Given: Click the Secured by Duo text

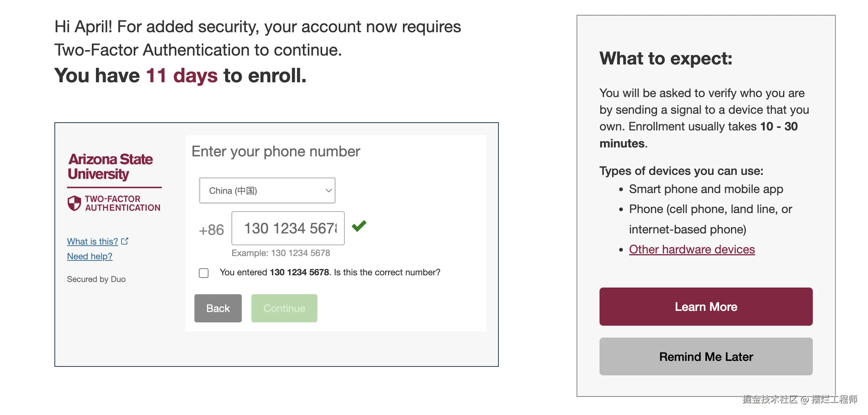Looking at the screenshot, I should tap(96, 279).
